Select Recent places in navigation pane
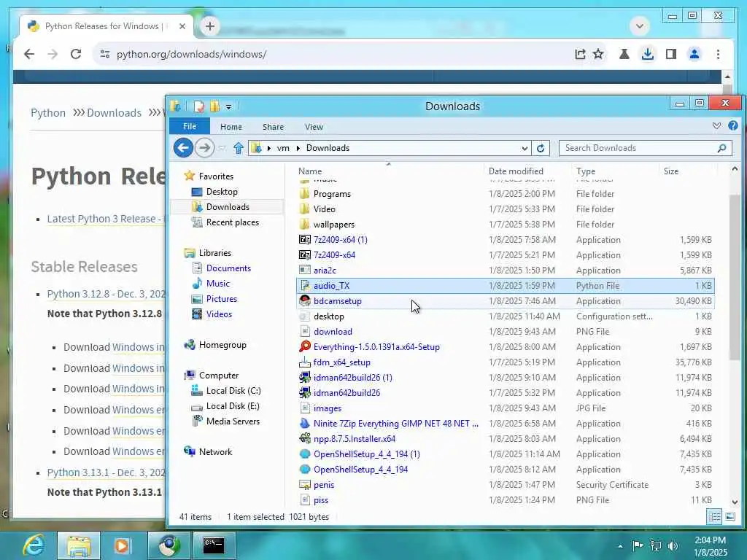 (232, 222)
